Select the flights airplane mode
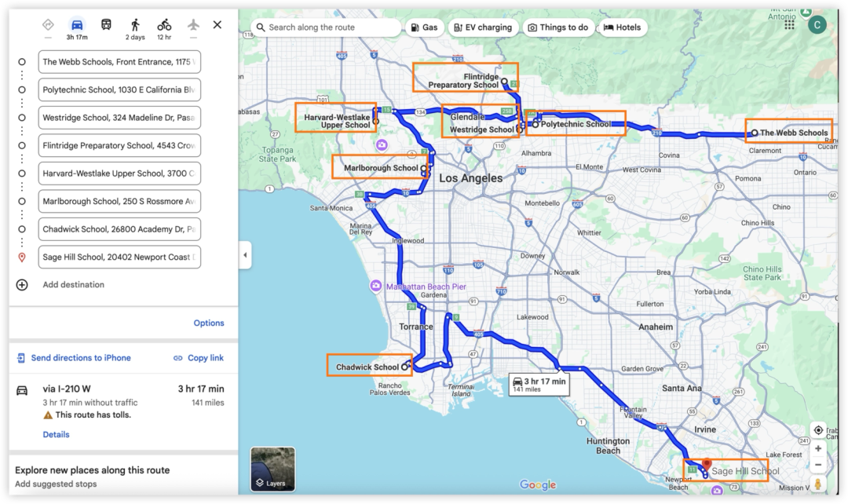This screenshot has width=848, height=504. [194, 24]
